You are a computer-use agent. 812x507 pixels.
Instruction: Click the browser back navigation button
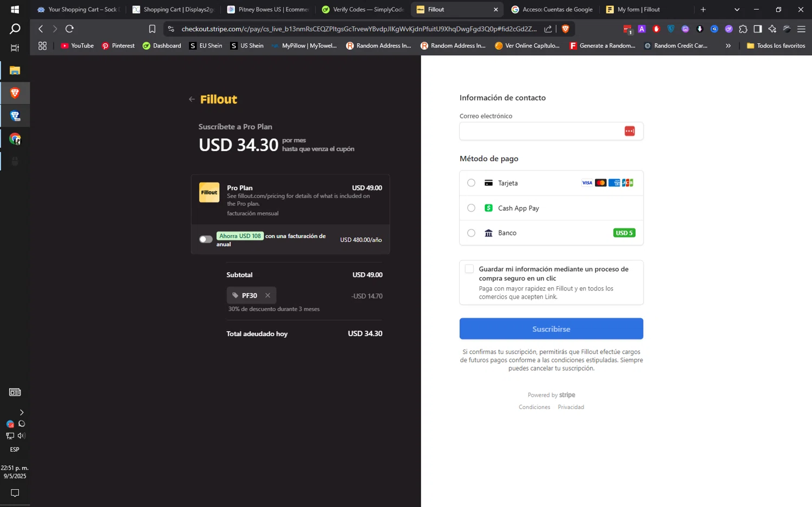pos(41,29)
